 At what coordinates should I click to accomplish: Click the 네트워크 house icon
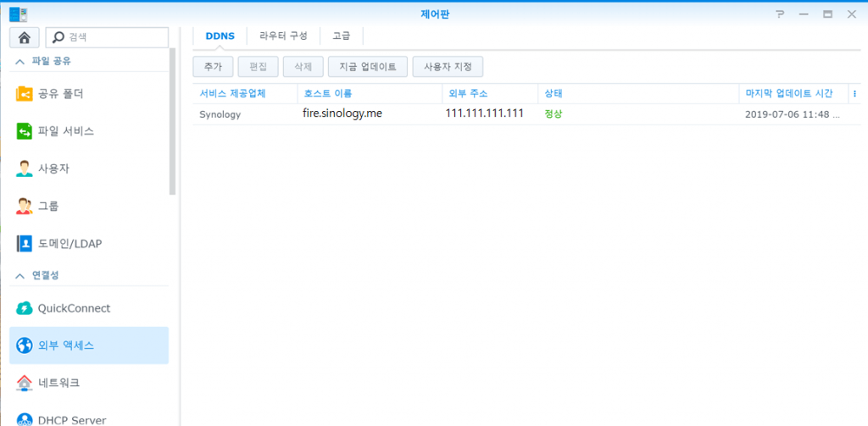[25, 382]
